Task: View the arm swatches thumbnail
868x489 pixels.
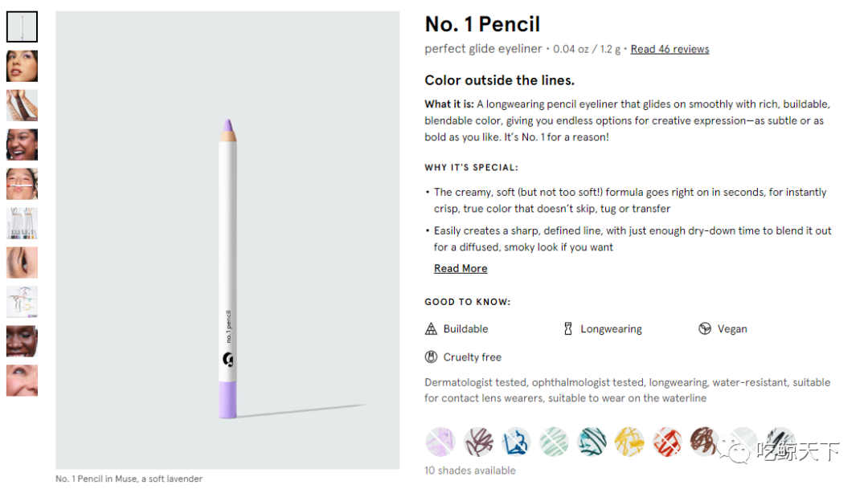Action: point(23,105)
